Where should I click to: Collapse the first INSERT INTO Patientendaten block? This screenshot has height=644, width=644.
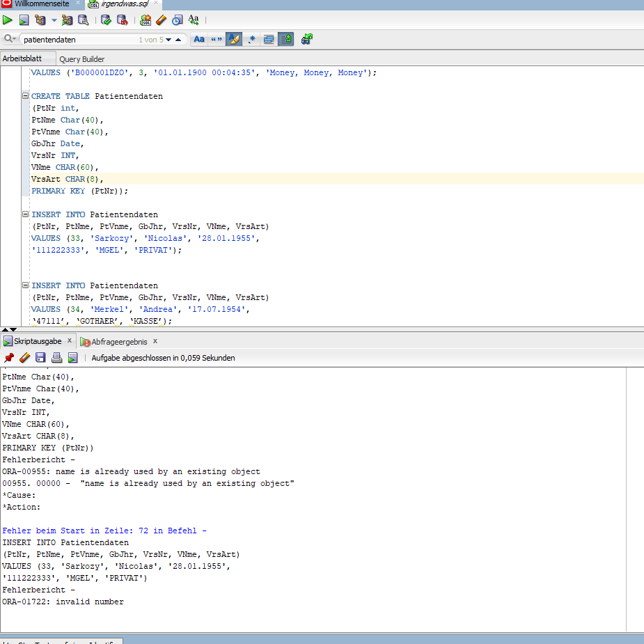click(24, 214)
